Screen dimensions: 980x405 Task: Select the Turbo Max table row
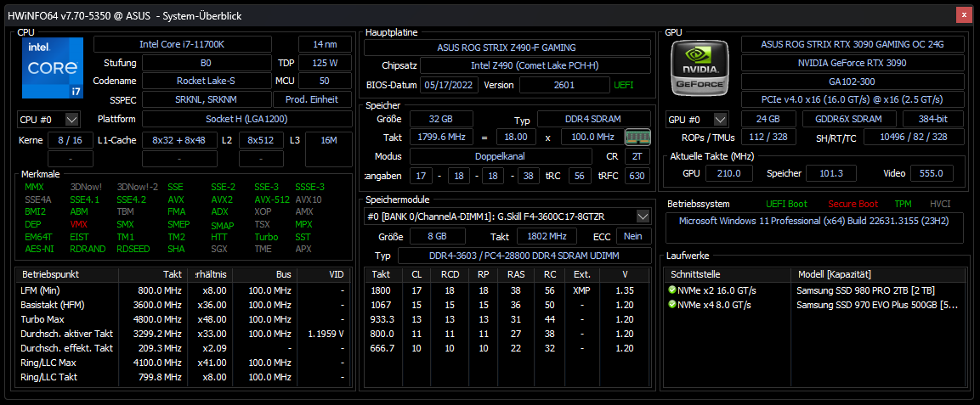click(x=184, y=319)
